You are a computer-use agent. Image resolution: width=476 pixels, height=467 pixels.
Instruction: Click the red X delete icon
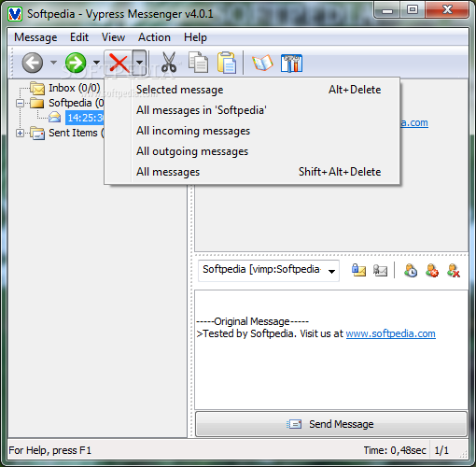point(119,63)
